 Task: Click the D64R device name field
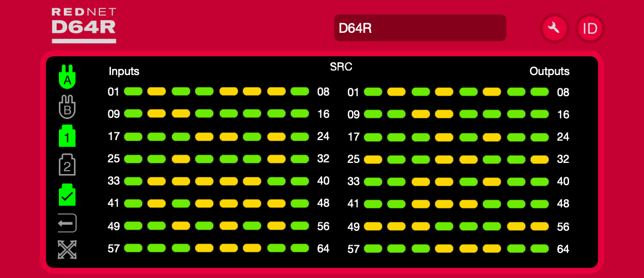click(420, 28)
